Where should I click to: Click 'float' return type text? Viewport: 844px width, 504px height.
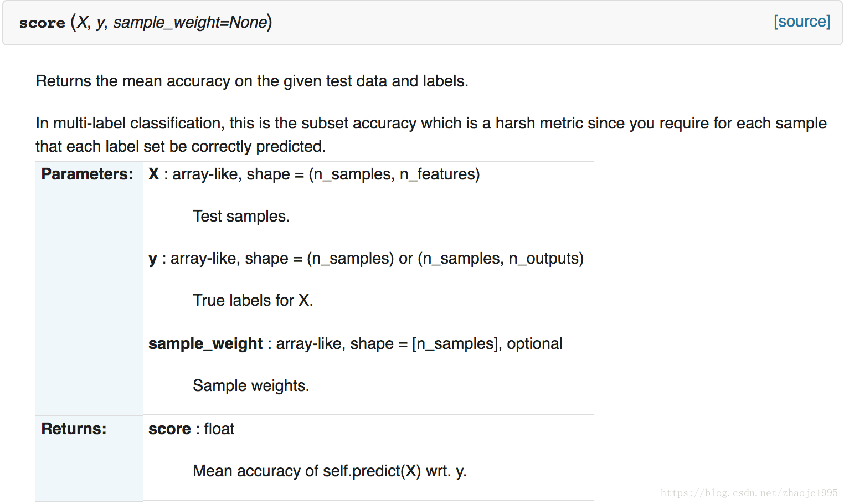click(x=219, y=429)
